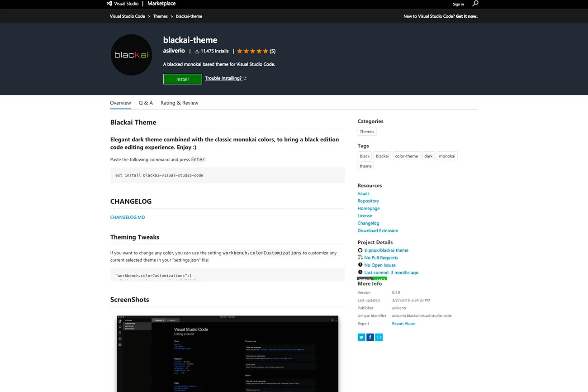The height and width of the screenshot is (392, 588).
Task: Click Last commit: 3 months ago
Action: tap(391, 273)
